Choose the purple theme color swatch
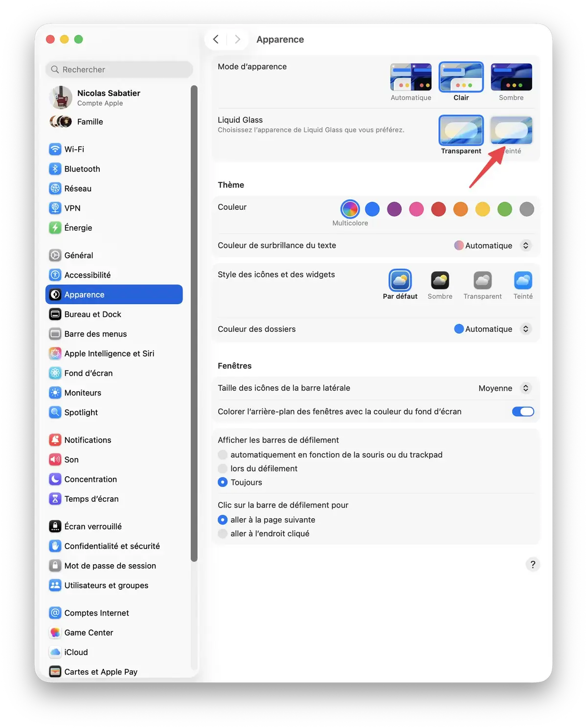 pyautogui.click(x=394, y=209)
